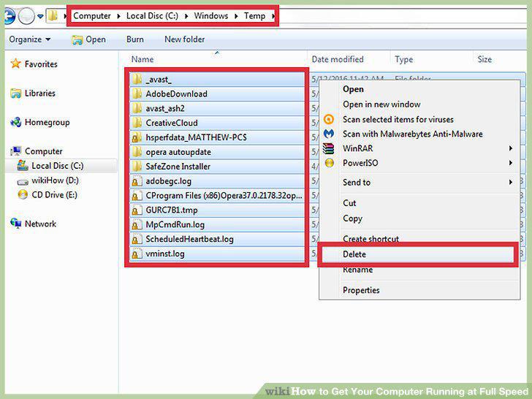532x399 pixels.
Task: Select CD Drive (E:) in navigation pane
Action: point(54,194)
